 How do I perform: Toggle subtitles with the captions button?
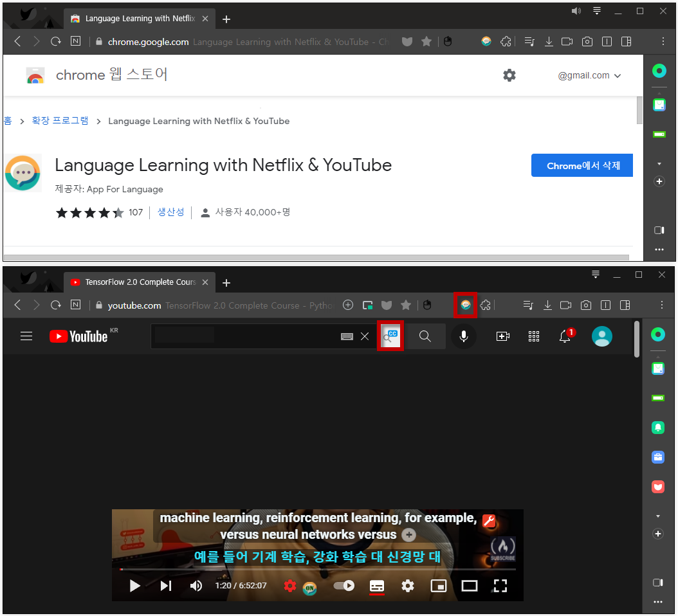pyautogui.click(x=376, y=586)
